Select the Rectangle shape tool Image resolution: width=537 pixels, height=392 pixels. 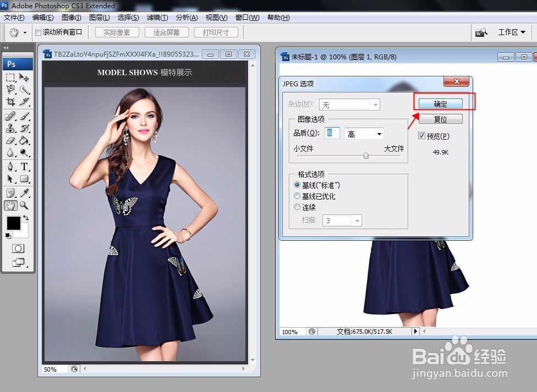pyautogui.click(x=24, y=179)
